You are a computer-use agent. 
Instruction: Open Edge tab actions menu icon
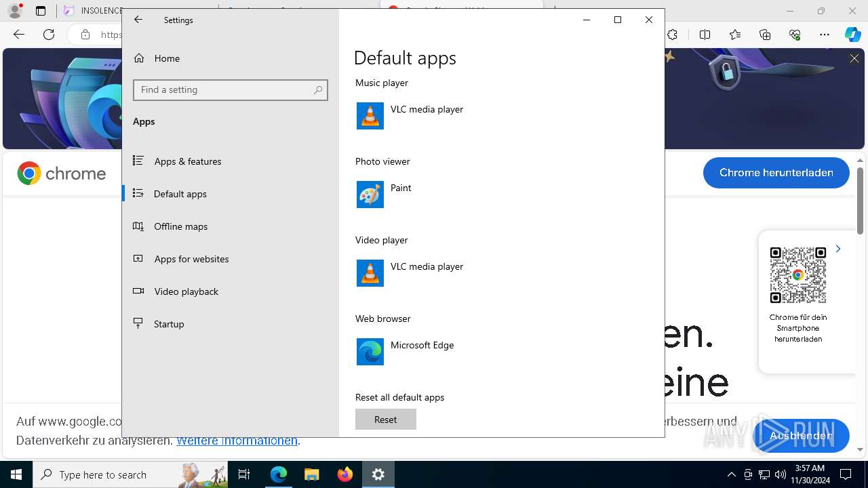click(x=41, y=11)
